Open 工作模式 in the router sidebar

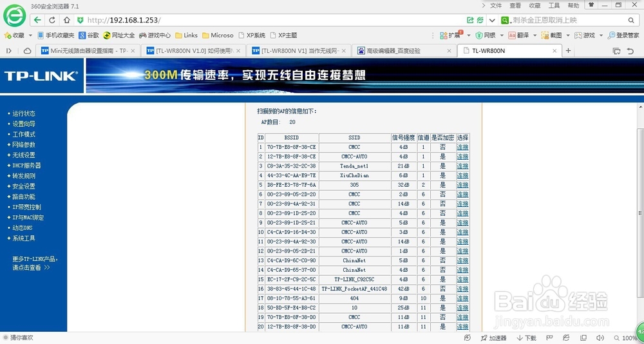click(23, 135)
